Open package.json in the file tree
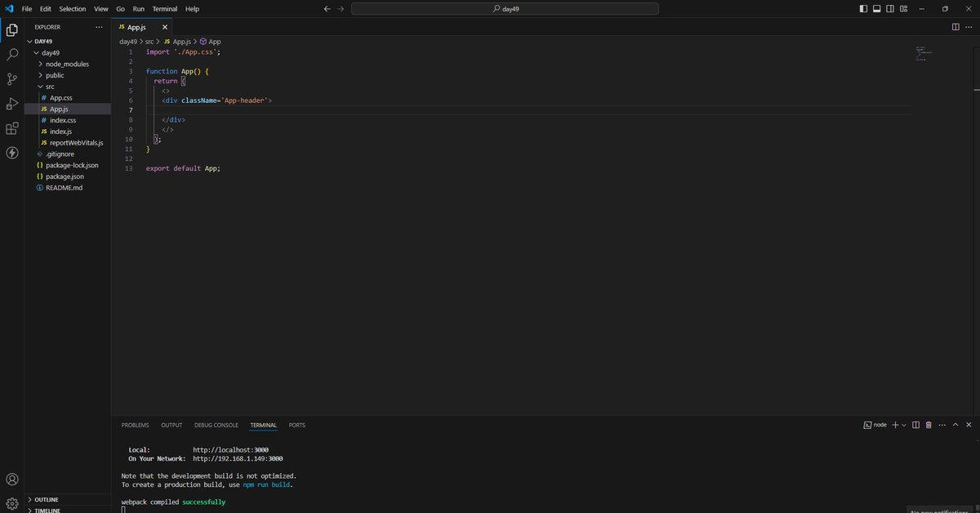Screen dimensions: 980x513 [68, 176]
